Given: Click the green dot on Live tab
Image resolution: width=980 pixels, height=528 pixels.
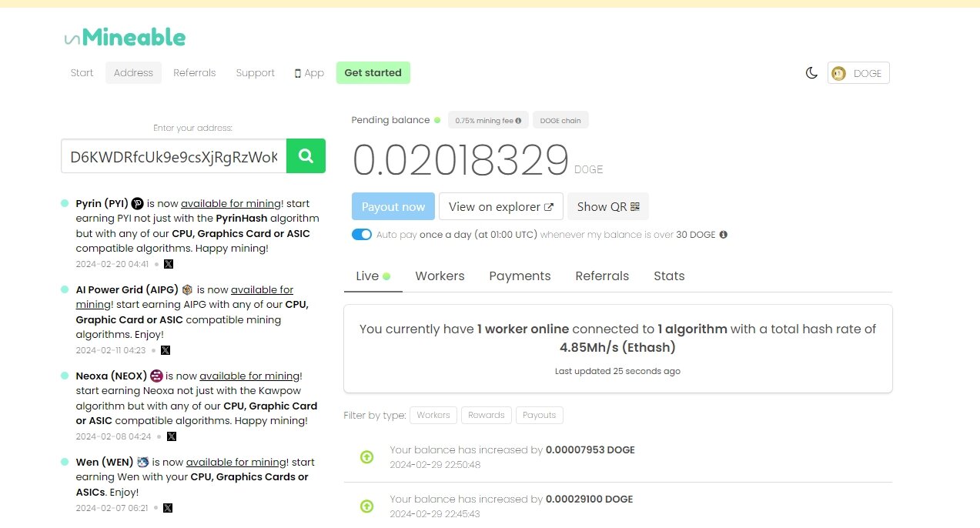Looking at the screenshot, I should (386, 276).
